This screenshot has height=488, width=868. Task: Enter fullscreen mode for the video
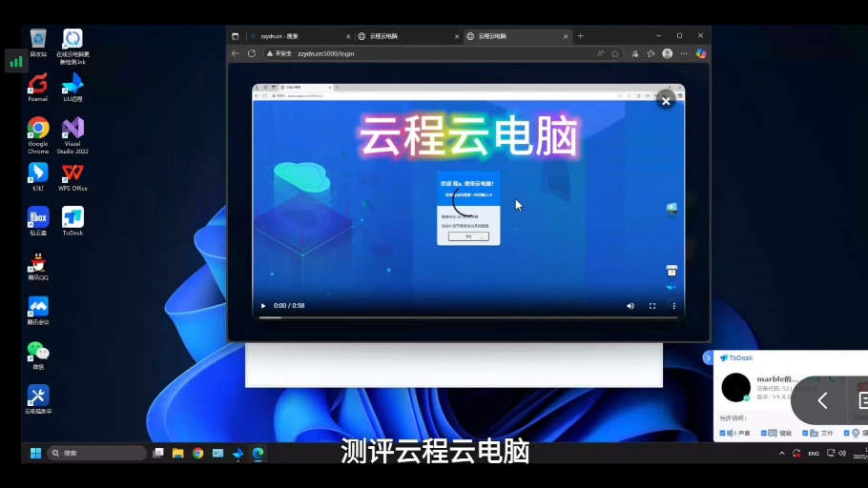tap(652, 305)
